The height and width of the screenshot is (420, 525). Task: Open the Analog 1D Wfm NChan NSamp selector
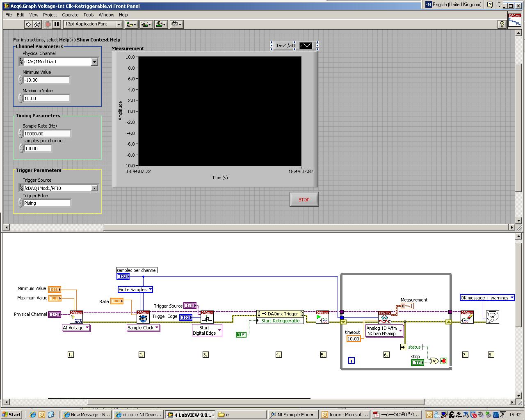pyautogui.click(x=384, y=331)
